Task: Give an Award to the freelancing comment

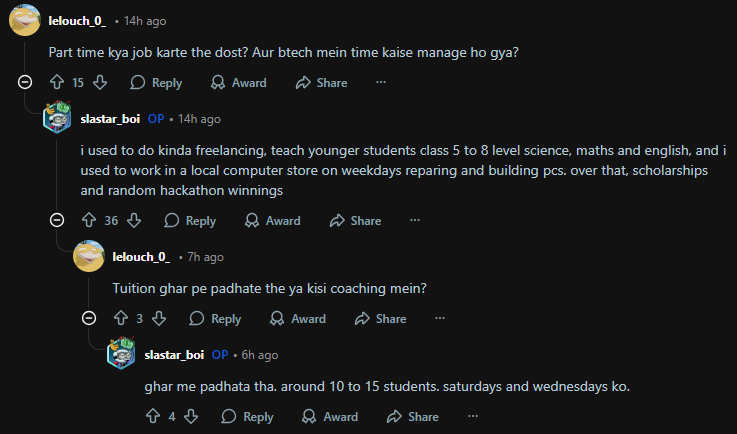Action: [x=272, y=220]
